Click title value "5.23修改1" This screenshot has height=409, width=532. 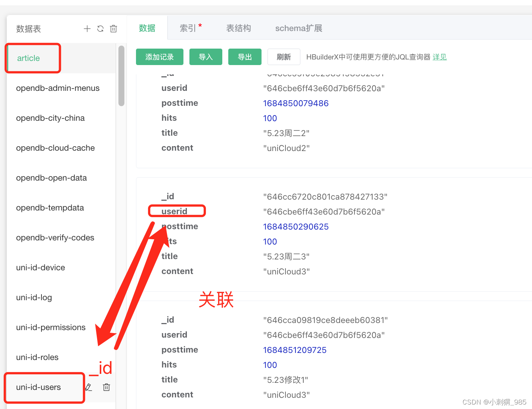pos(286,380)
